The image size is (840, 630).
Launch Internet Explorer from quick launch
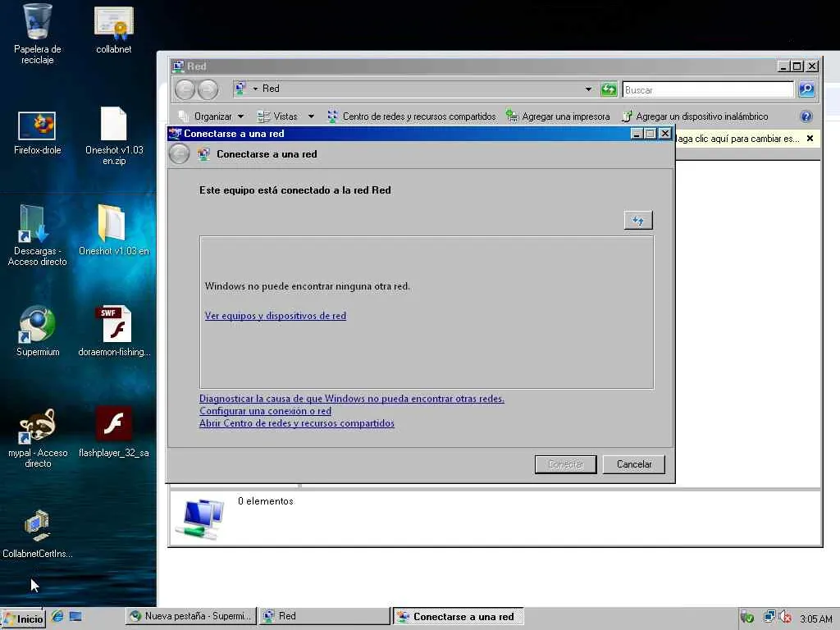[57, 616]
